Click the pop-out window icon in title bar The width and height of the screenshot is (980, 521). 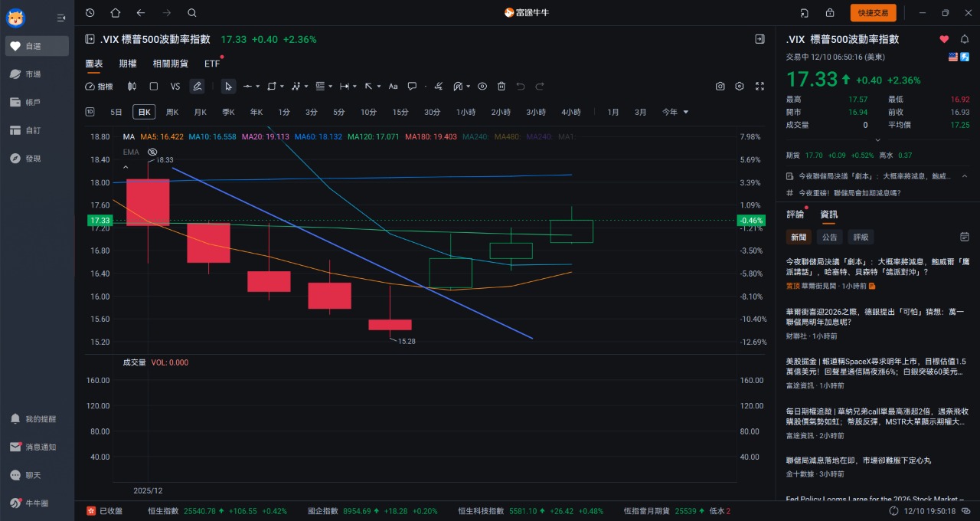point(804,12)
